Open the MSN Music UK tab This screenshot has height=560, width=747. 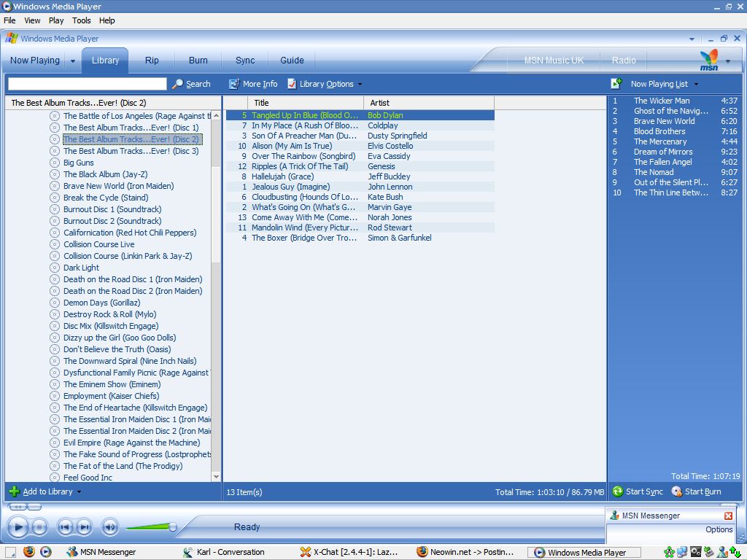[x=554, y=61]
